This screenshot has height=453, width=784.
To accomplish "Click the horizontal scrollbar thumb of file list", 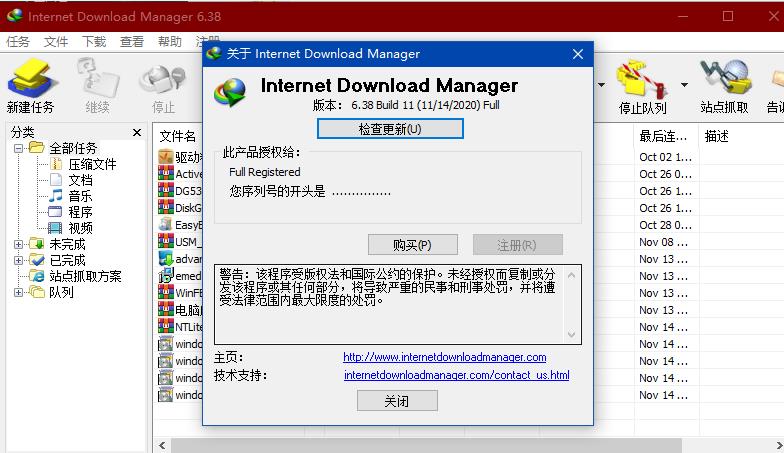I will 426,445.
